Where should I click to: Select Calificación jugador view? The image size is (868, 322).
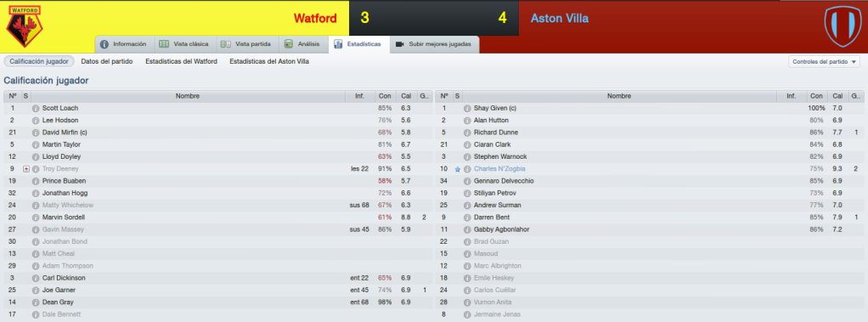coord(39,61)
